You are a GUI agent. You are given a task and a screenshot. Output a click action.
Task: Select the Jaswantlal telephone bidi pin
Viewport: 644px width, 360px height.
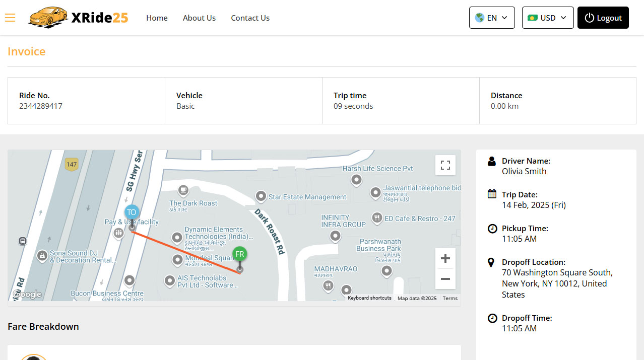point(375,192)
